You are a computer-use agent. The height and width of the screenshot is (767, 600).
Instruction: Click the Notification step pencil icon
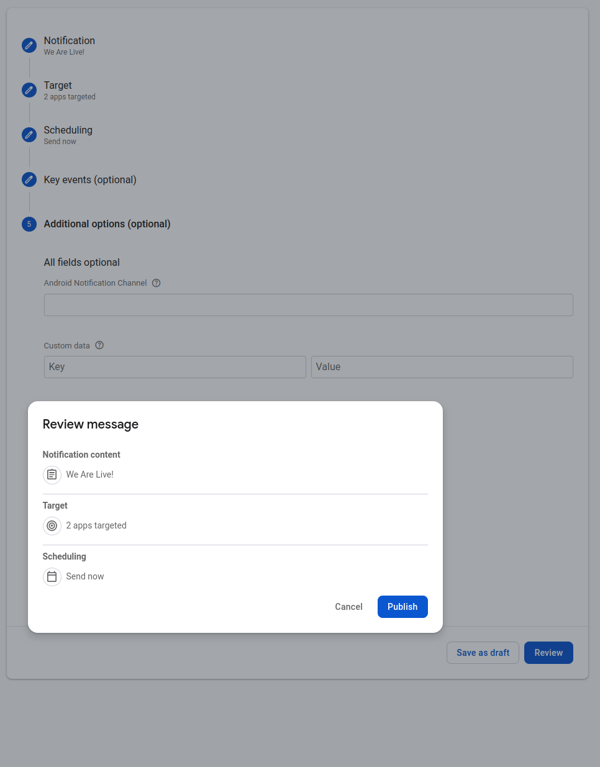click(29, 45)
